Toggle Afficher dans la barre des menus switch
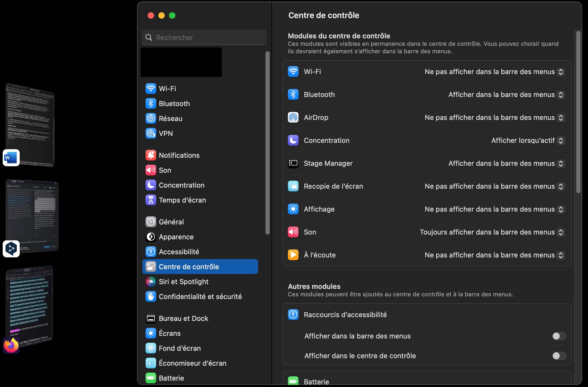This screenshot has height=387, width=588. 559,336
